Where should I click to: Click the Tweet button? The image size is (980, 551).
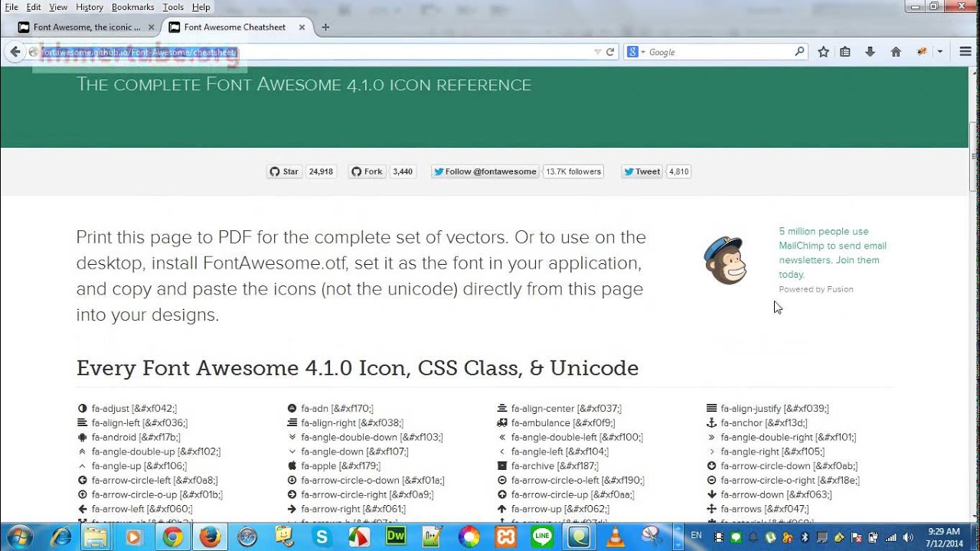(x=642, y=171)
